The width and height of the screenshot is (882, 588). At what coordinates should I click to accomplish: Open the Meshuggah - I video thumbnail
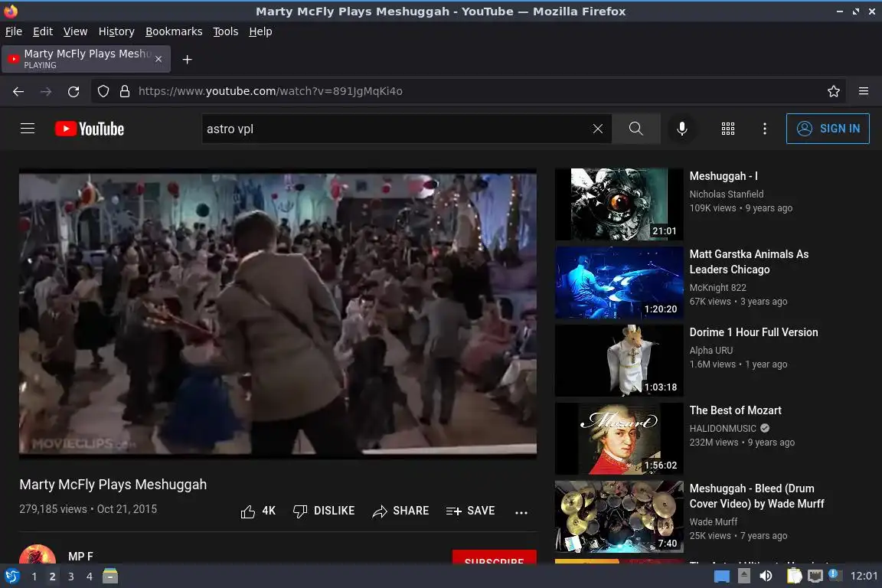[619, 204]
